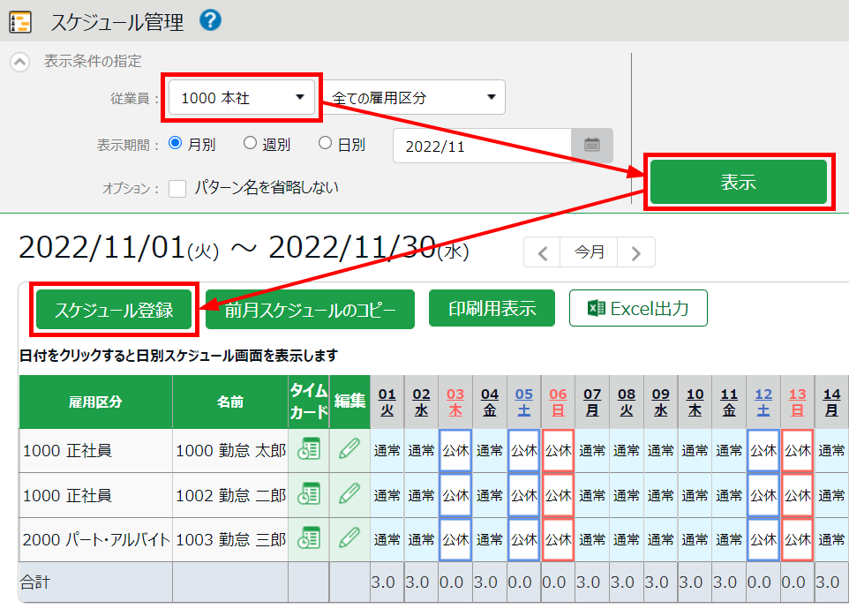This screenshot has height=616, width=849.
Task: Click the green 表示 button
Action: [x=739, y=183]
